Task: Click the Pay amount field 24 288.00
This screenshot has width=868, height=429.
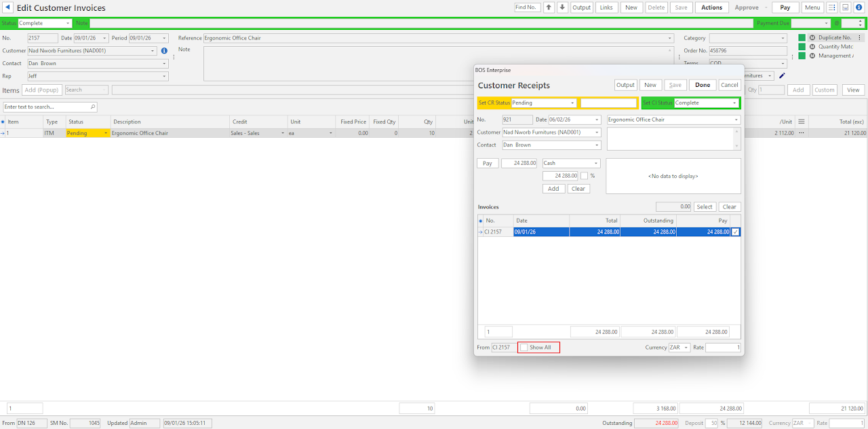Action: (519, 164)
